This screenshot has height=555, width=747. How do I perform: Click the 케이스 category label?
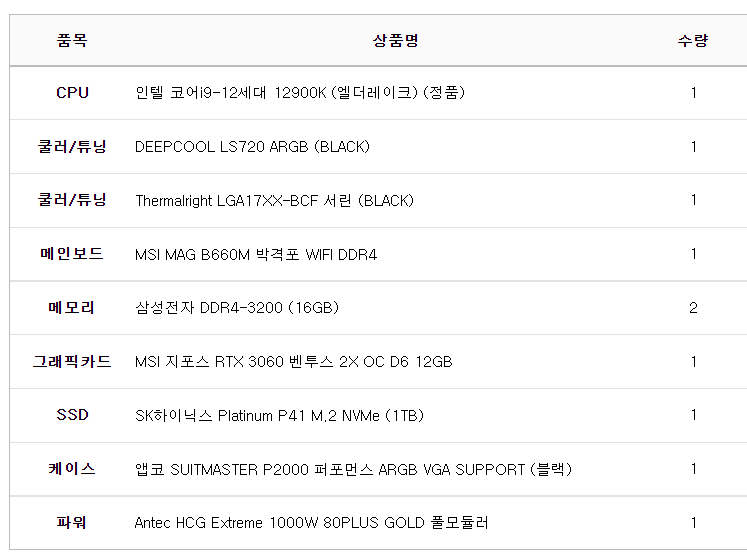72,469
